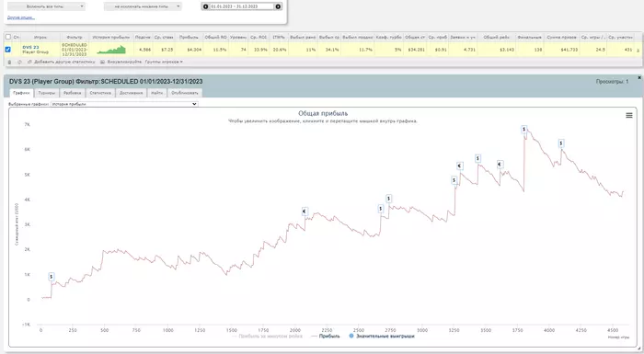Sort by the 'Фильтр' column header
This screenshot has width=644, height=354.
point(75,37)
